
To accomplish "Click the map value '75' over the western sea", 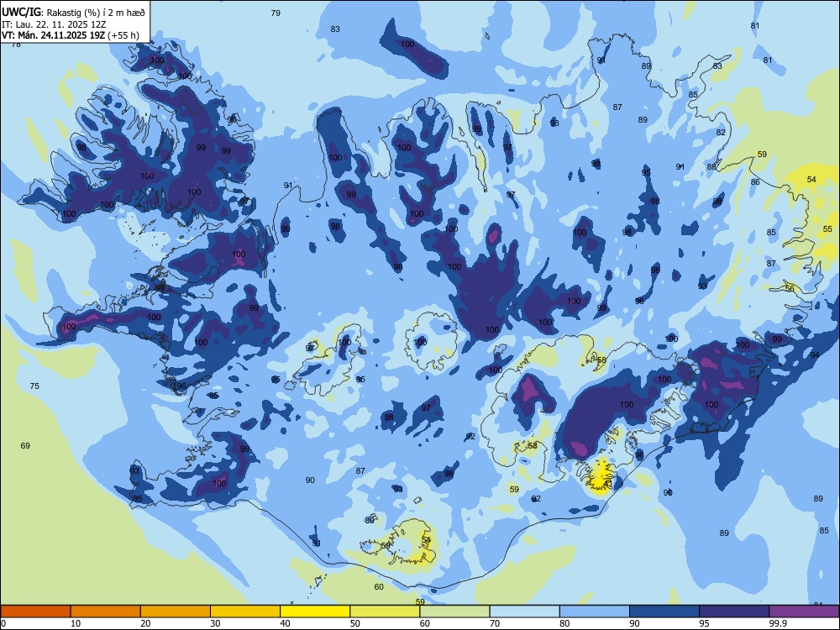I will point(34,386).
